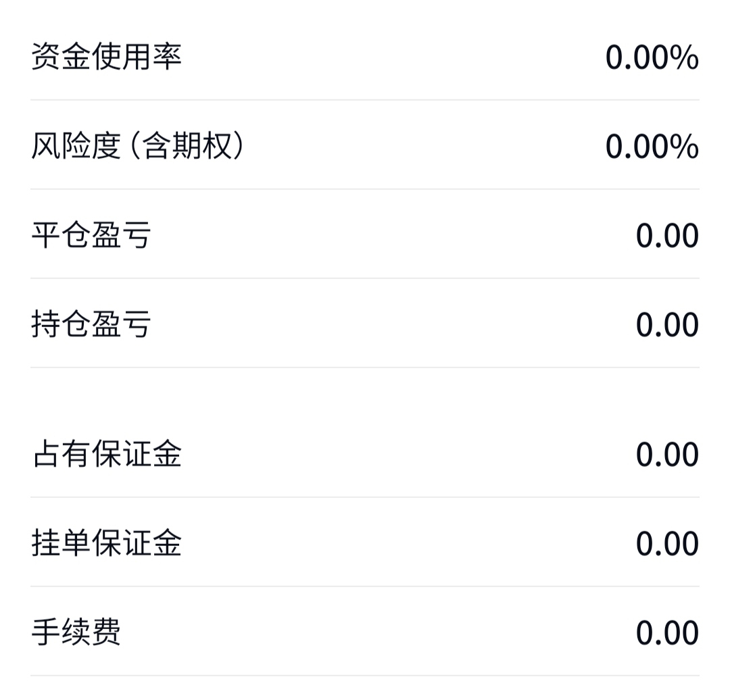This screenshot has height=700, width=730.
Task: Select the 手续费 label
Action: [x=76, y=632]
